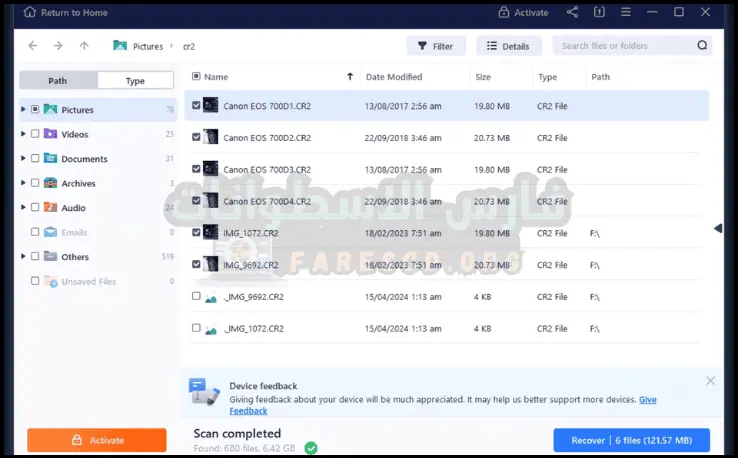This screenshot has width=738, height=458.
Task: Close the Device feedback banner
Action: pyautogui.click(x=710, y=381)
